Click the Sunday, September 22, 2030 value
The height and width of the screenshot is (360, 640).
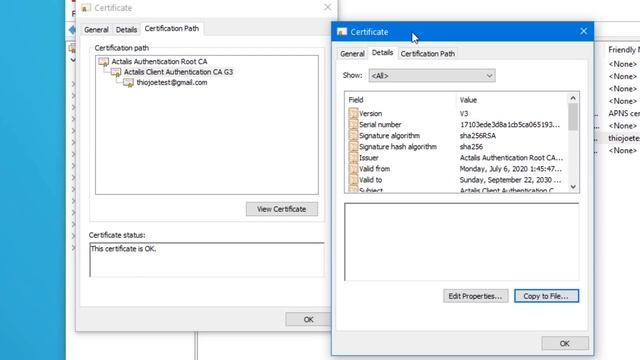click(x=510, y=180)
